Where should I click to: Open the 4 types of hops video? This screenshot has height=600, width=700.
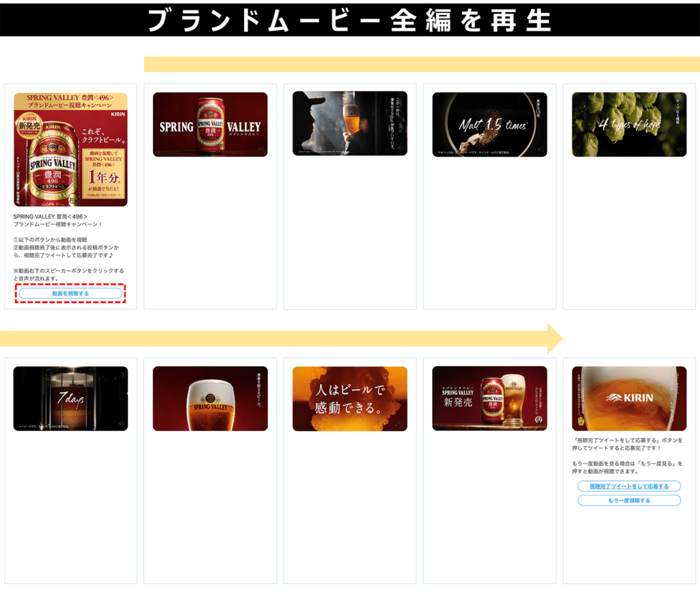point(630,125)
